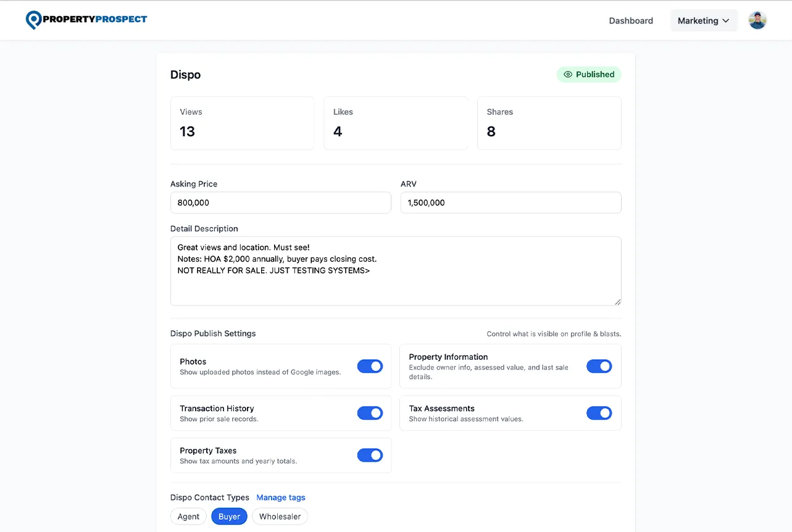Click the PropertyProspect logo pin icon
The height and width of the screenshot is (532, 792).
[33, 19]
